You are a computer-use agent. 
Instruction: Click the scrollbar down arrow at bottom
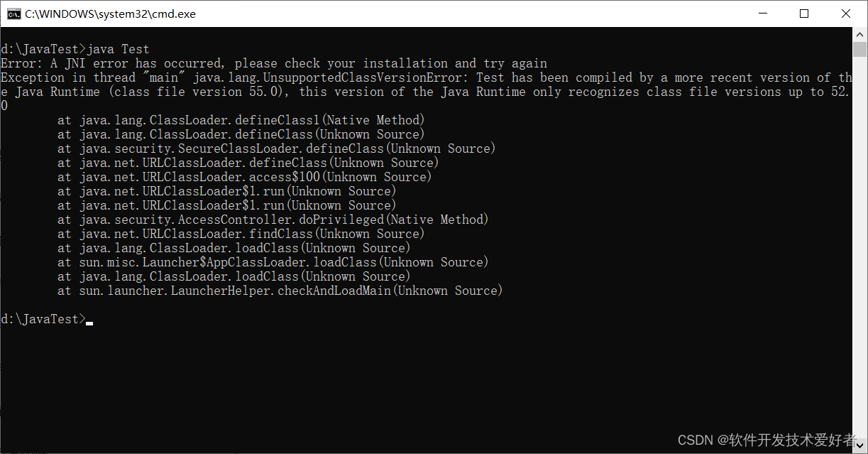pyautogui.click(x=861, y=446)
